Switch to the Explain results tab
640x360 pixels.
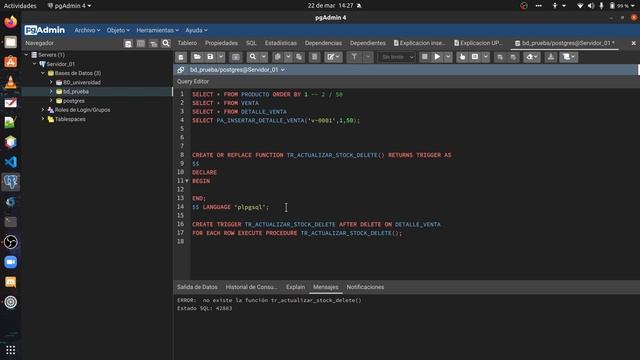(296, 287)
